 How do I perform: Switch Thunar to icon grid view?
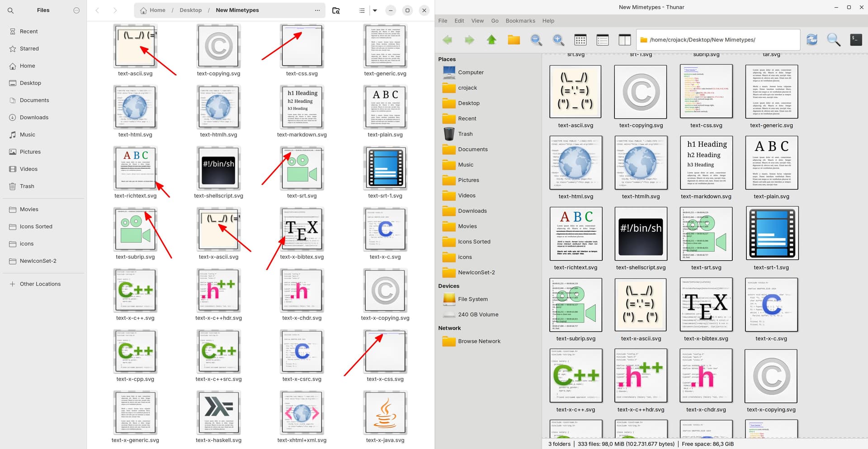coord(580,40)
